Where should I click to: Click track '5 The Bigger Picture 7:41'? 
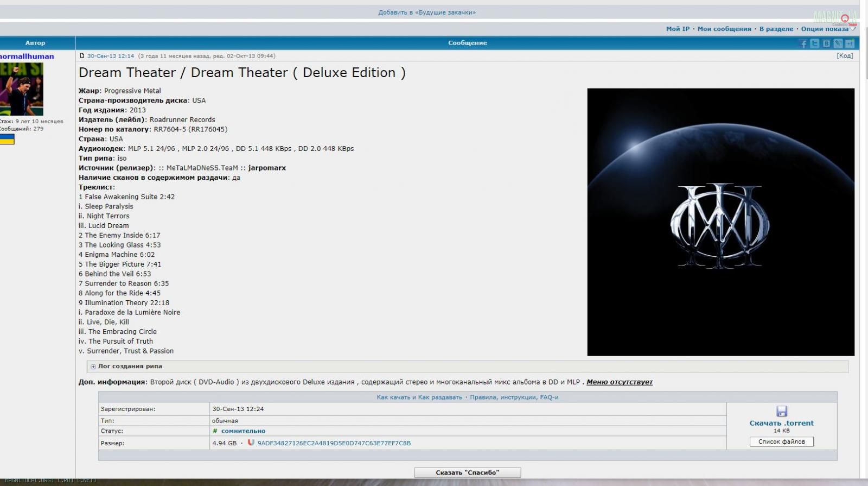coord(120,264)
